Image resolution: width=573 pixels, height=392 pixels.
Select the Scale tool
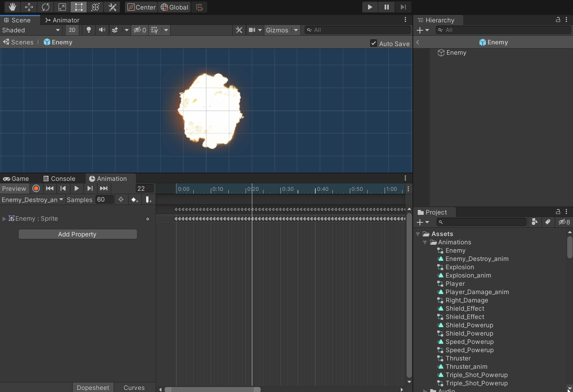coord(62,7)
